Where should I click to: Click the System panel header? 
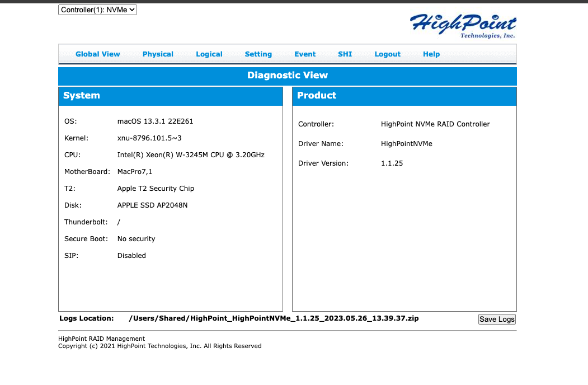click(x=171, y=96)
